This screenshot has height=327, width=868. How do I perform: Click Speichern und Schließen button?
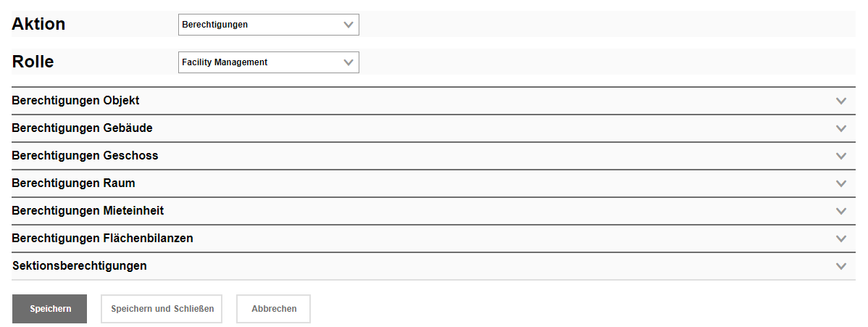coord(162,309)
